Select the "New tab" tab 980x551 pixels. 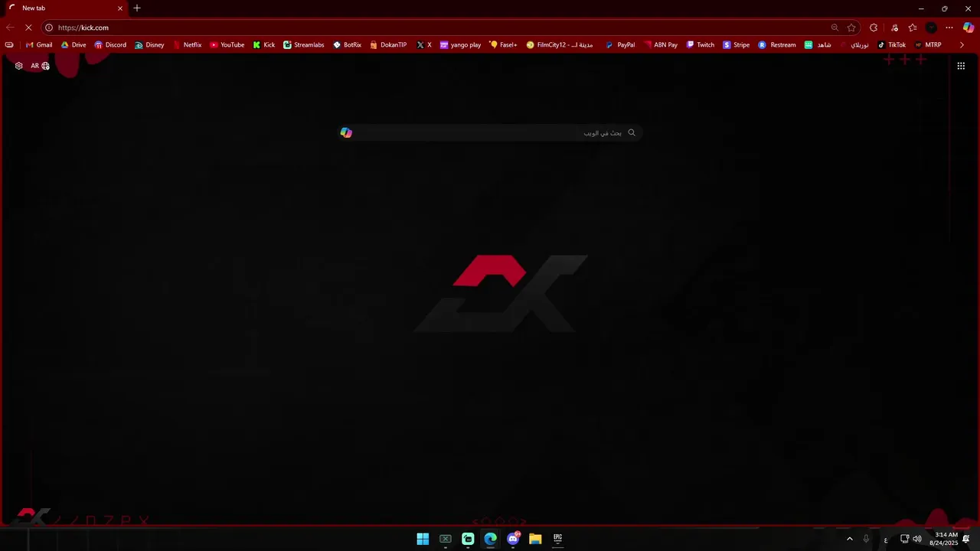pos(65,8)
